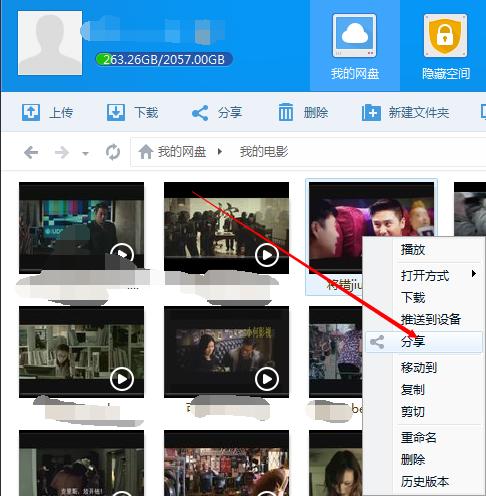This screenshot has width=486, height=496.
Task: Click the 删除 trash toolbar icon
Action: click(286, 112)
